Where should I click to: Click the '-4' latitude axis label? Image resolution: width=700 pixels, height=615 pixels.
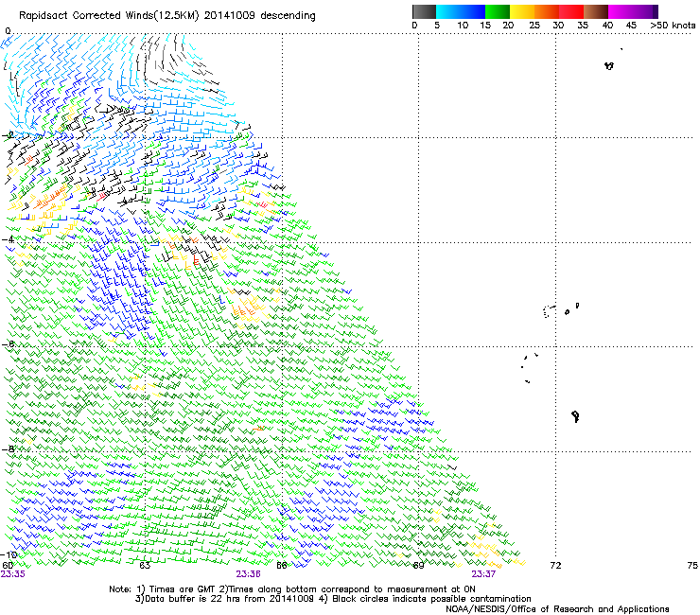9,239
